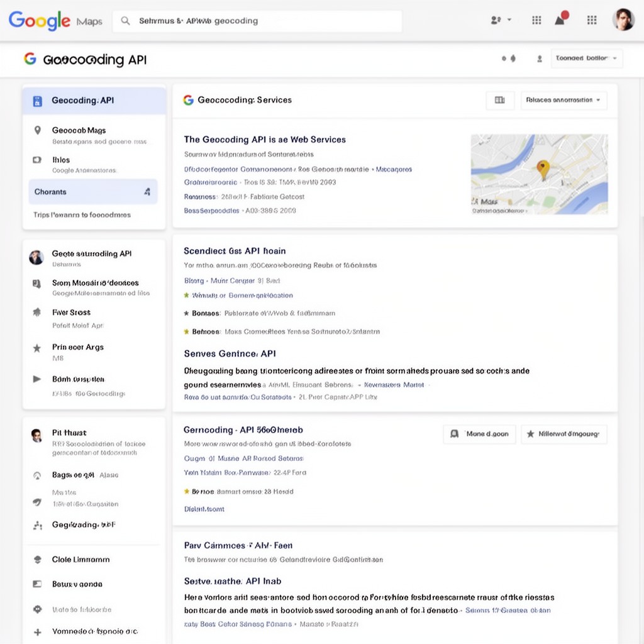Viewport: 644px width, 644px height.
Task: Click the 'Sestve. ıaathe. API Inab' heading
Action: pos(233,581)
